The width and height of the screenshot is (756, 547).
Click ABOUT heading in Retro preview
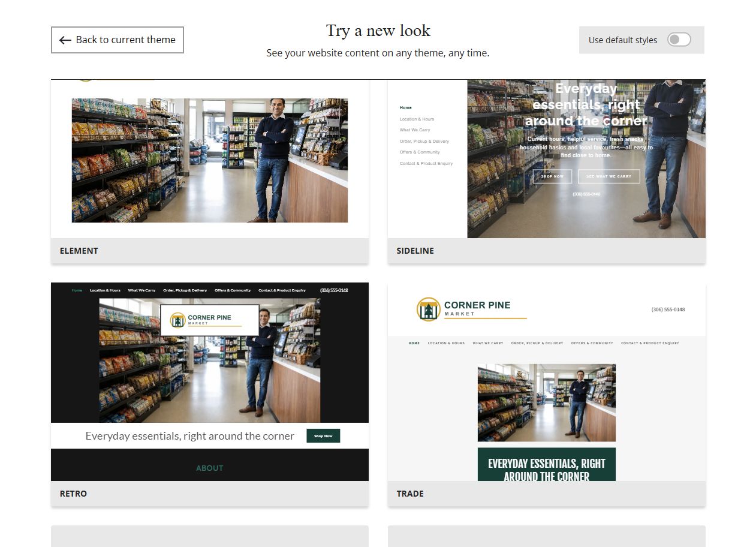pos(210,468)
